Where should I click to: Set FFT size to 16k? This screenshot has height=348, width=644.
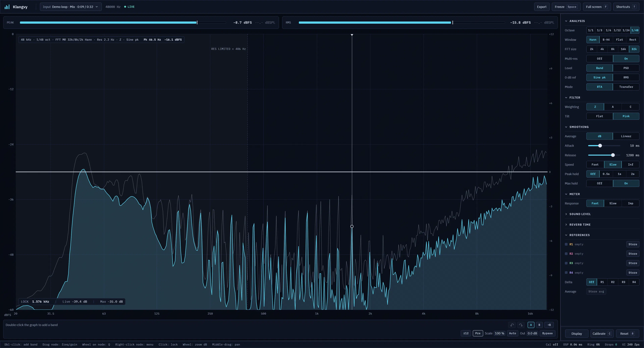click(623, 49)
